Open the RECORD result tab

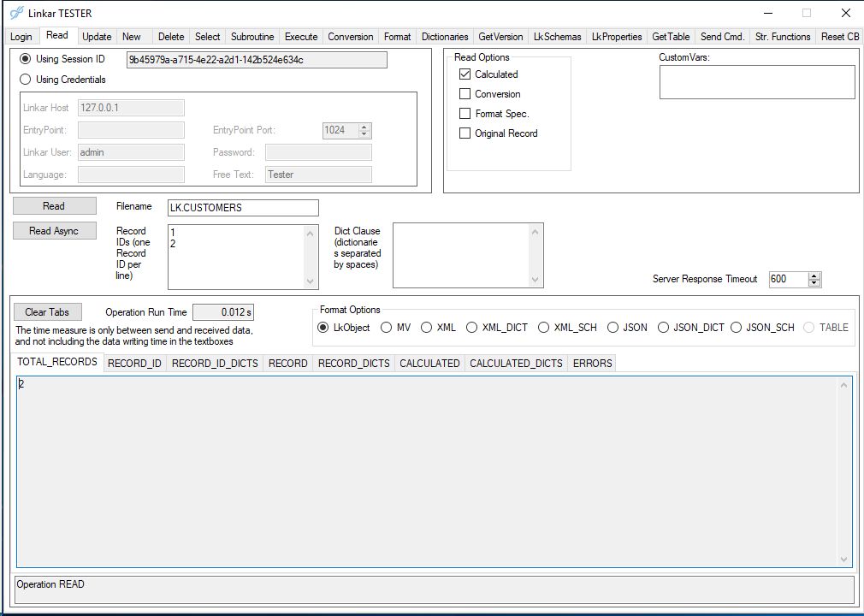point(287,364)
